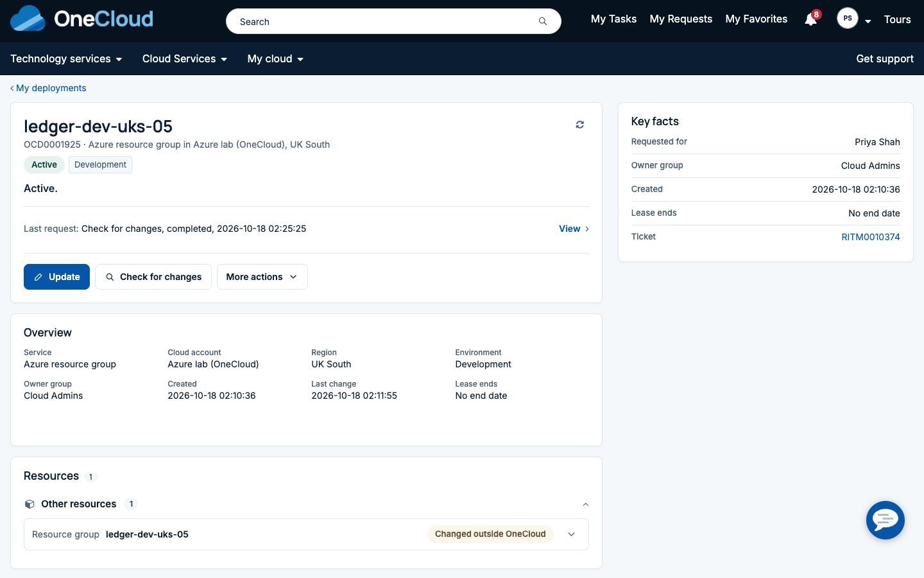Click the Region value UK South
924x578 pixels.
tap(331, 364)
